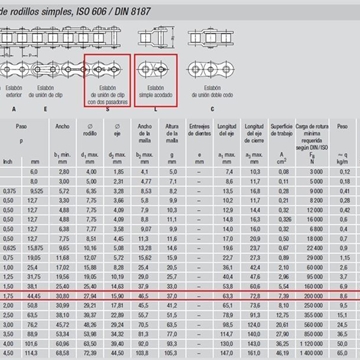Click the breaking load '6 800'
360x360 pixels.
(316, 229)
